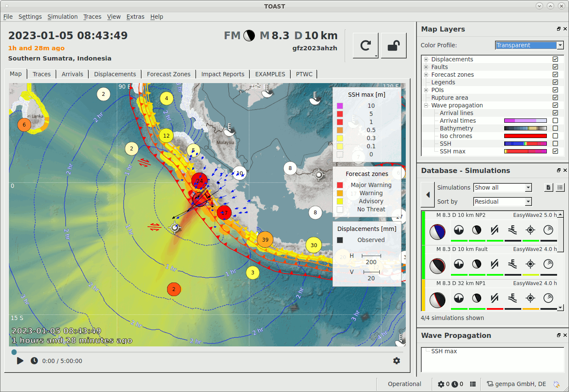Switch to the PTWC tab
Image resolution: width=569 pixels, height=392 pixels.
click(304, 74)
